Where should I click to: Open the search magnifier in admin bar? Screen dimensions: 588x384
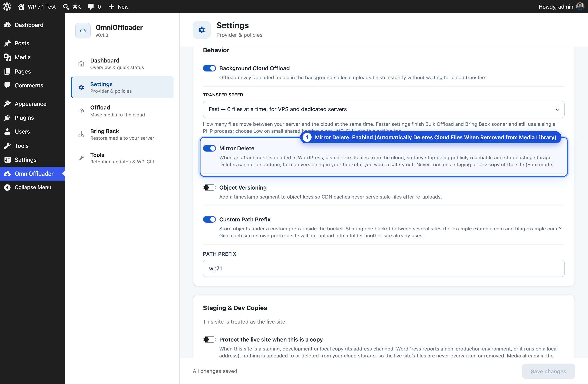click(66, 7)
